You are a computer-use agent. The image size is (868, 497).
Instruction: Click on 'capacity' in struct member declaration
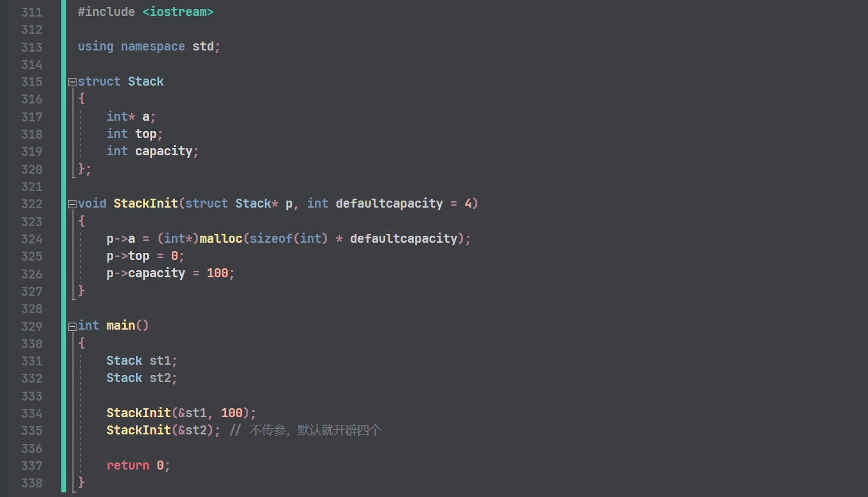pyautogui.click(x=164, y=151)
